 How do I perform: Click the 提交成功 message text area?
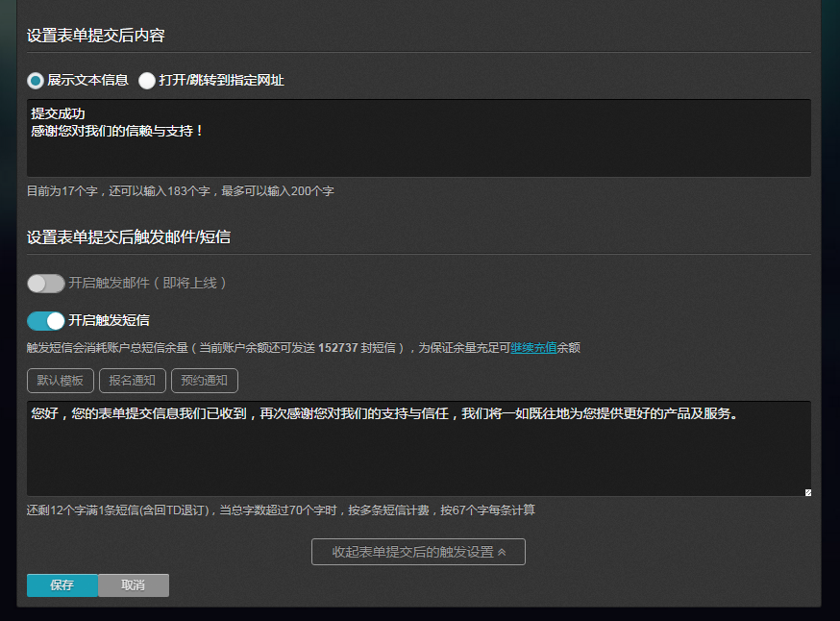418,137
